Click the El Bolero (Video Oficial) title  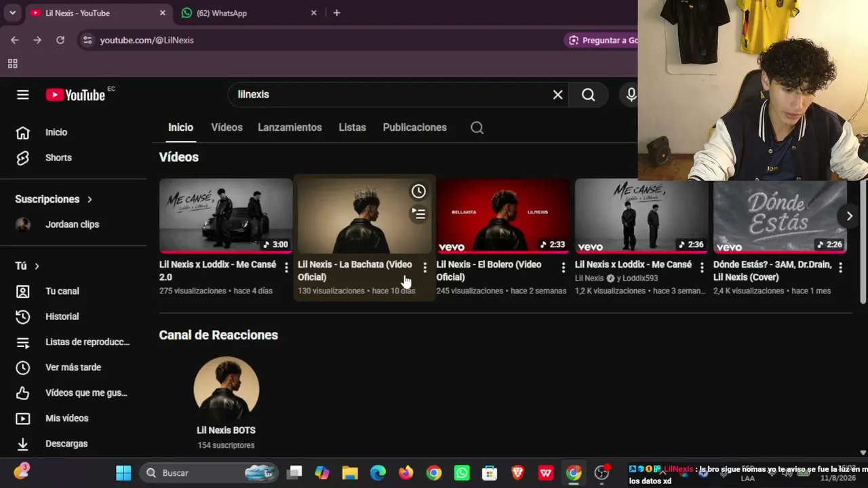pos(489,270)
